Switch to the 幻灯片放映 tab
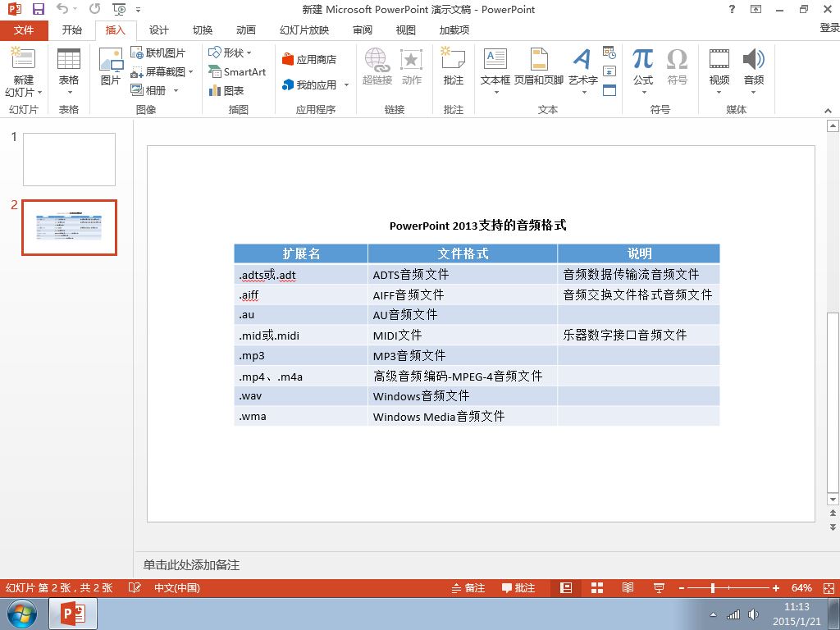 [x=304, y=30]
